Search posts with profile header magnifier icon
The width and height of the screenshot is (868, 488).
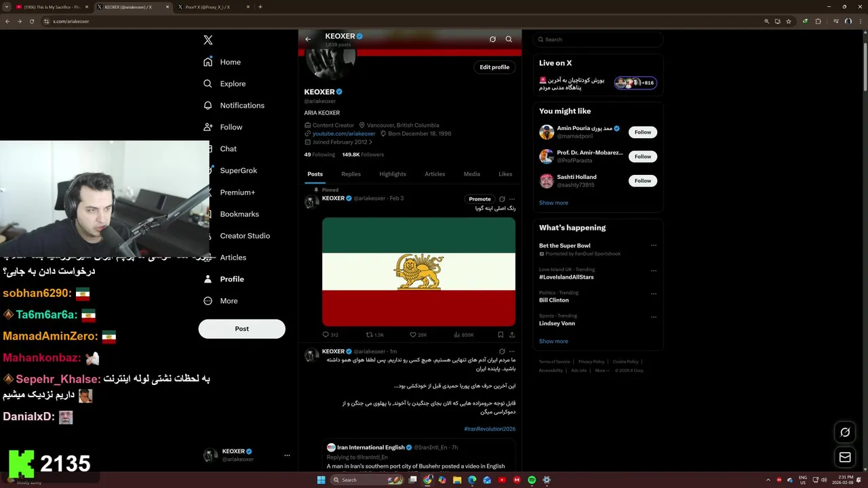(x=509, y=39)
